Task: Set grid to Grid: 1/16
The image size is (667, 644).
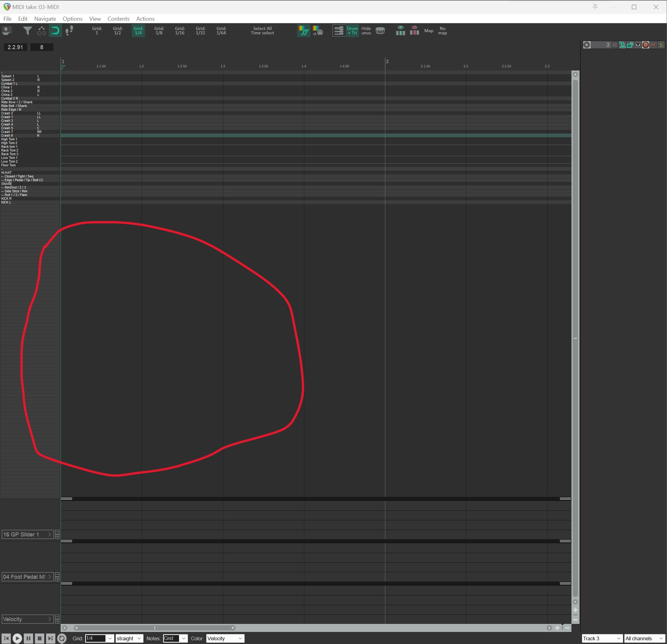Action: pyautogui.click(x=180, y=31)
